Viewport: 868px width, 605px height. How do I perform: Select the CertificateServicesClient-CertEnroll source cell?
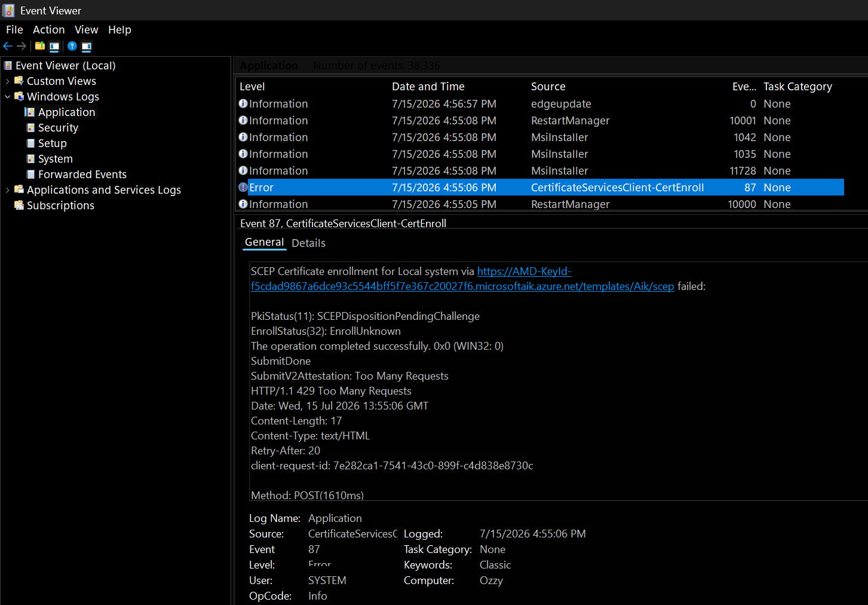click(x=617, y=187)
